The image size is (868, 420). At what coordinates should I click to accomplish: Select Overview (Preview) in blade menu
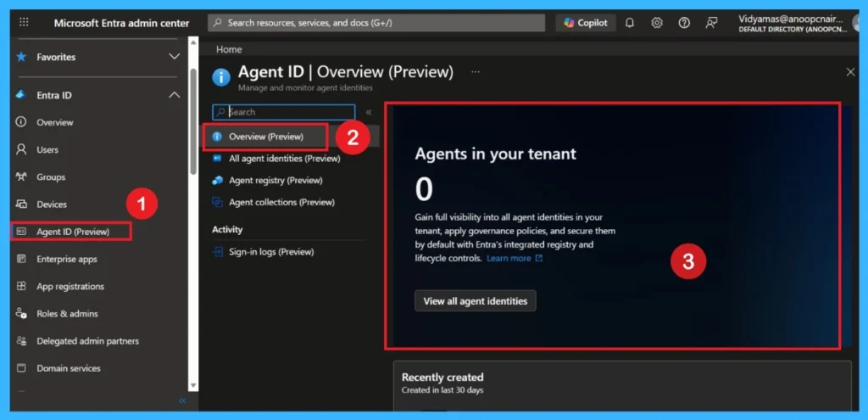coord(265,137)
